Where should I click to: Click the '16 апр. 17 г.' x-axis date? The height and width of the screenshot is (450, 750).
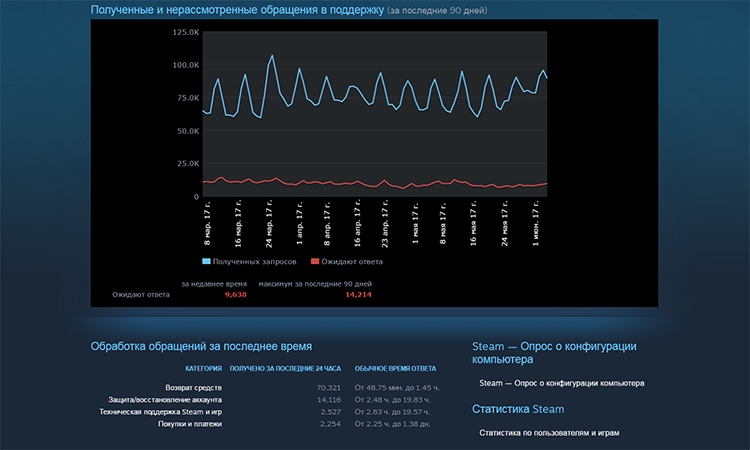tap(357, 223)
